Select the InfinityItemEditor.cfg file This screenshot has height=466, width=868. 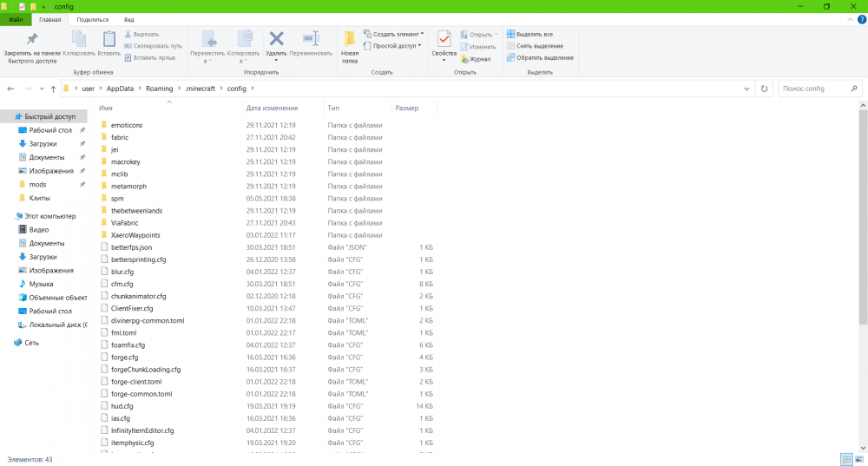[x=142, y=430]
